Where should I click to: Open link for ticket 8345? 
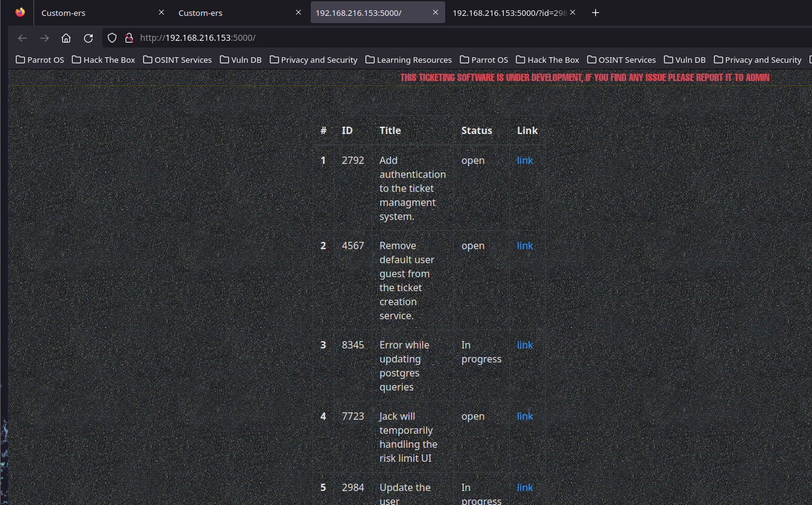coord(524,345)
